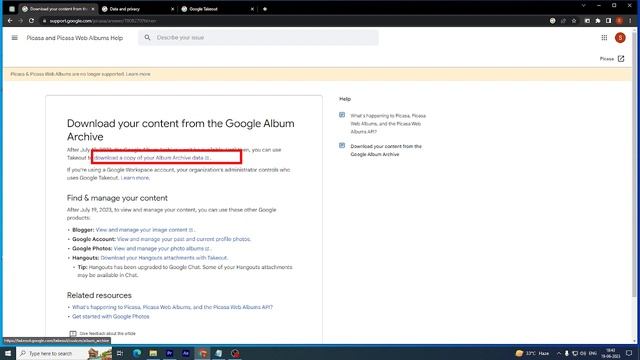
Task: Bookmark this page with the star icon
Action: (x=574, y=21)
